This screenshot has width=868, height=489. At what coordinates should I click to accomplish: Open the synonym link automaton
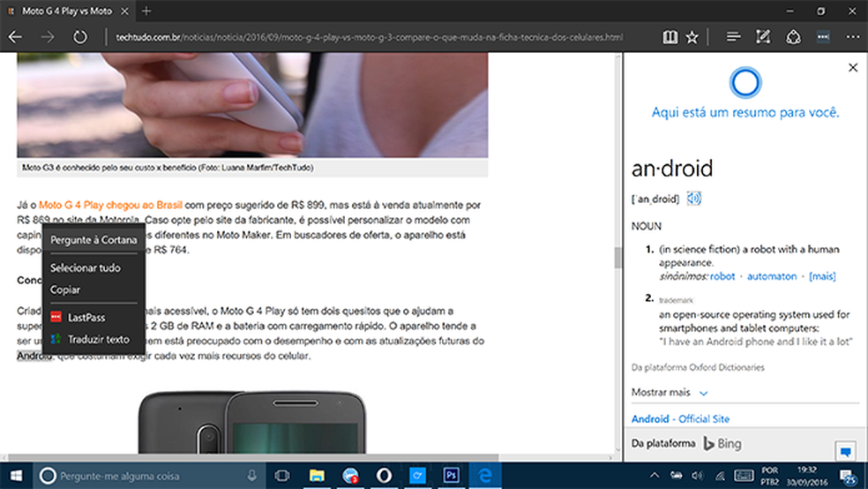[x=772, y=275]
